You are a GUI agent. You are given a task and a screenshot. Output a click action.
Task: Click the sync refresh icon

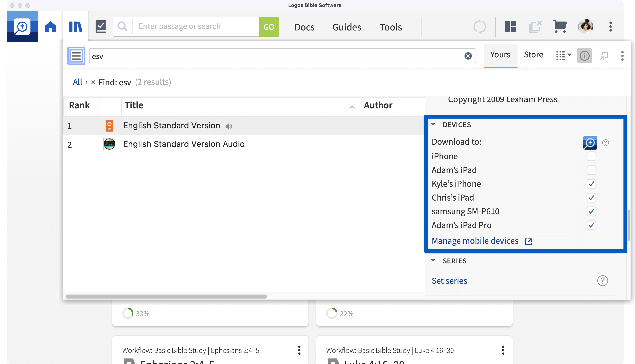pyautogui.click(x=480, y=27)
